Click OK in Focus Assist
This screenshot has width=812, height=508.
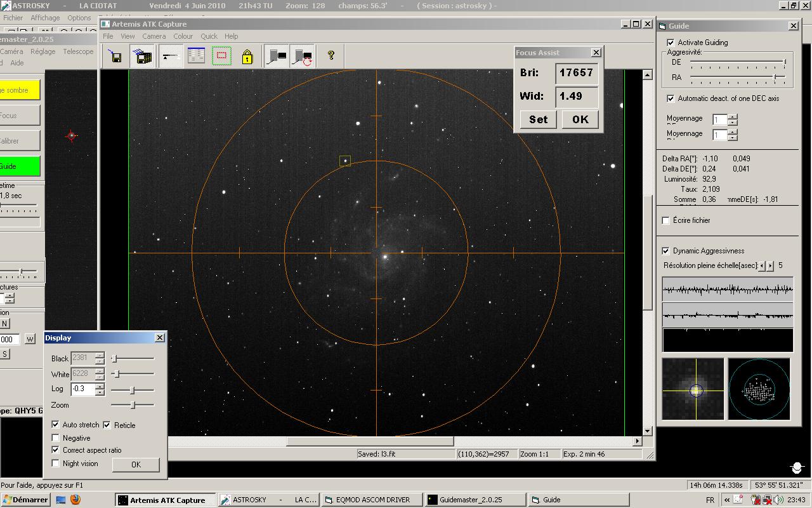[580, 119]
